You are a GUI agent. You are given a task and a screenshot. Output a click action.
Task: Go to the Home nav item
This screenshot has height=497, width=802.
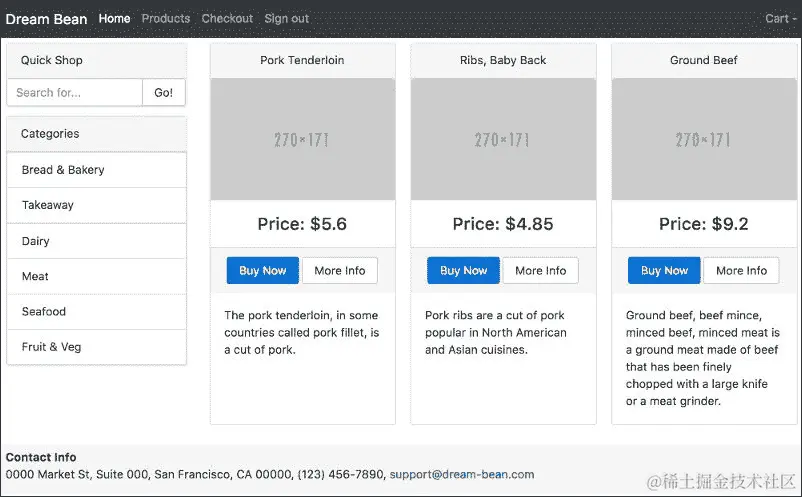114,18
